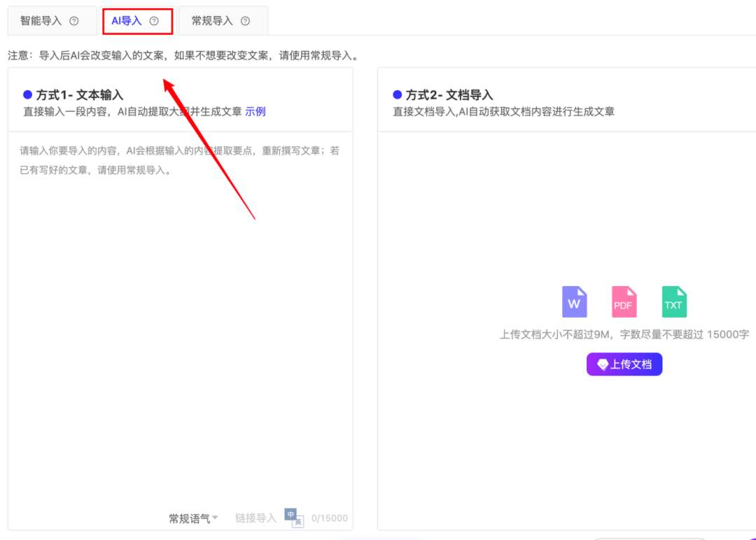Click the pink PDF file icon
756x540 pixels.
[624, 301]
